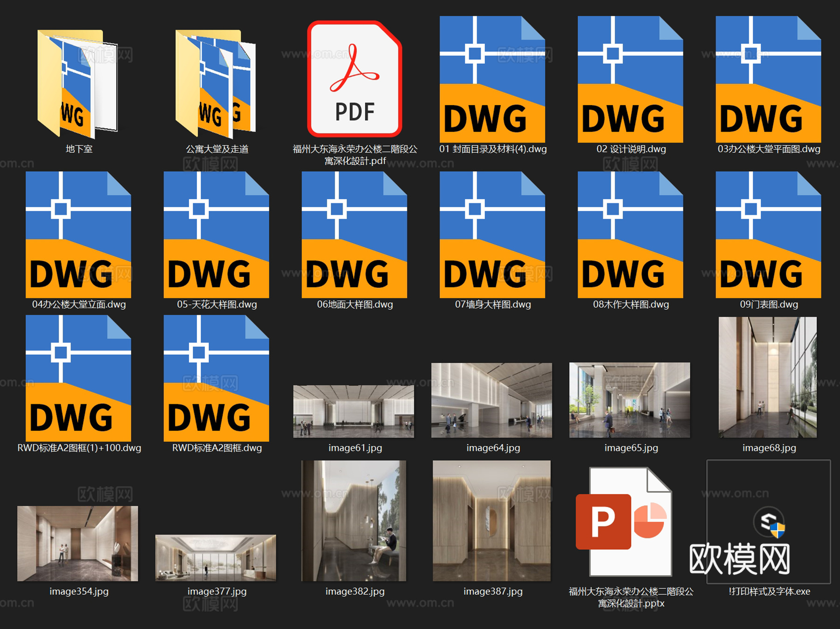Image resolution: width=840 pixels, height=629 pixels.
Task: Select the 福州大东海永荣办公楼 PDF file icon
Action: pyautogui.click(x=355, y=79)
